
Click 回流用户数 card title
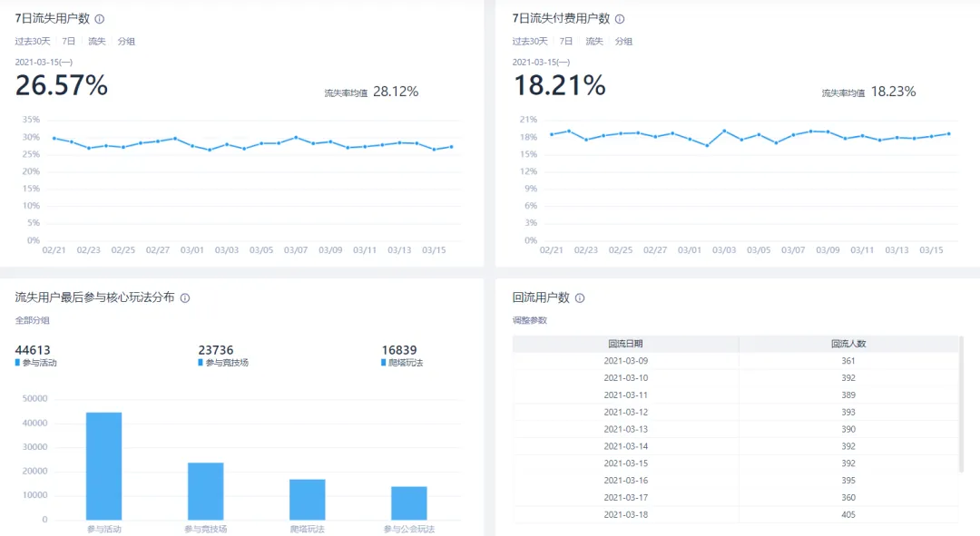[541, 297]
